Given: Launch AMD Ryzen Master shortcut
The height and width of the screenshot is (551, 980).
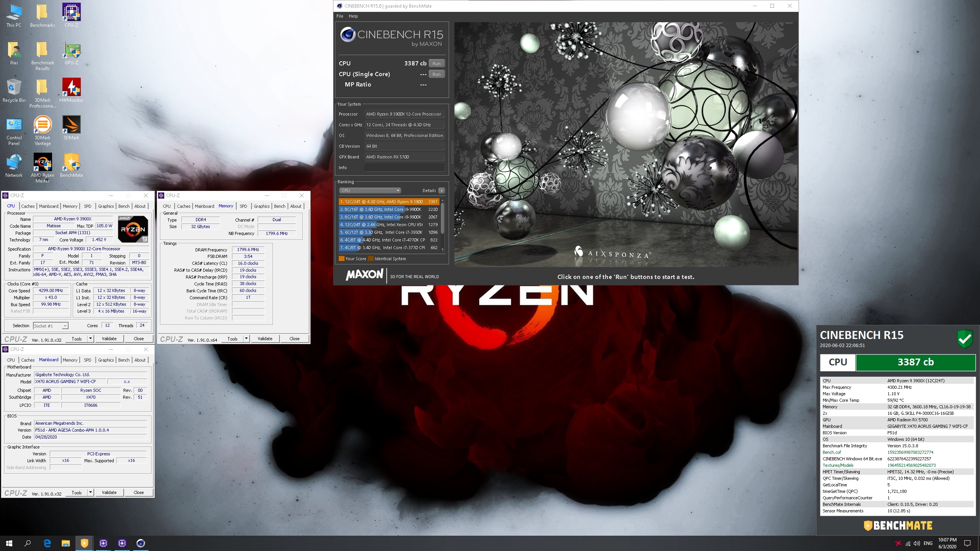Looking at the screenshot, I should point(42,168).
